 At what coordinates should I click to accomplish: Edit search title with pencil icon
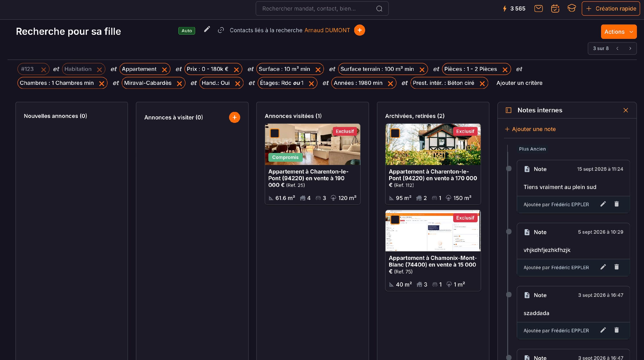coord(207,29)
